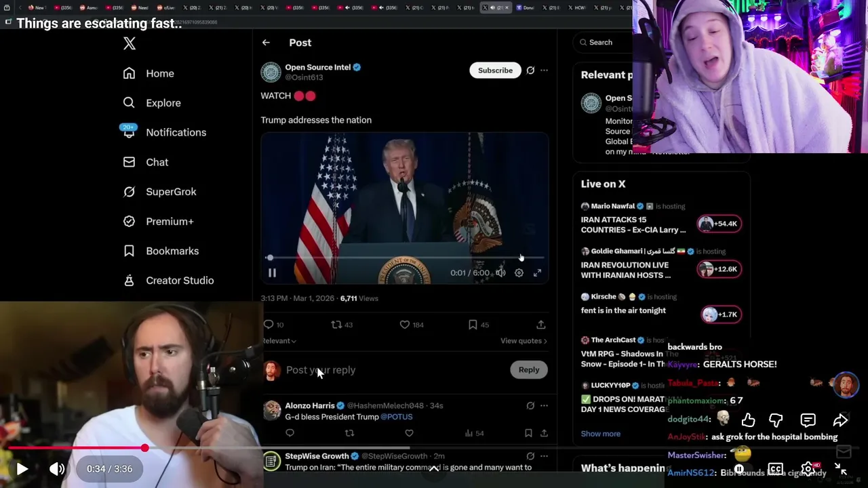Click the +54.4K listeners badge
Image resolution: width=868 pixels, height=488 pixels.
coord(719,224)
